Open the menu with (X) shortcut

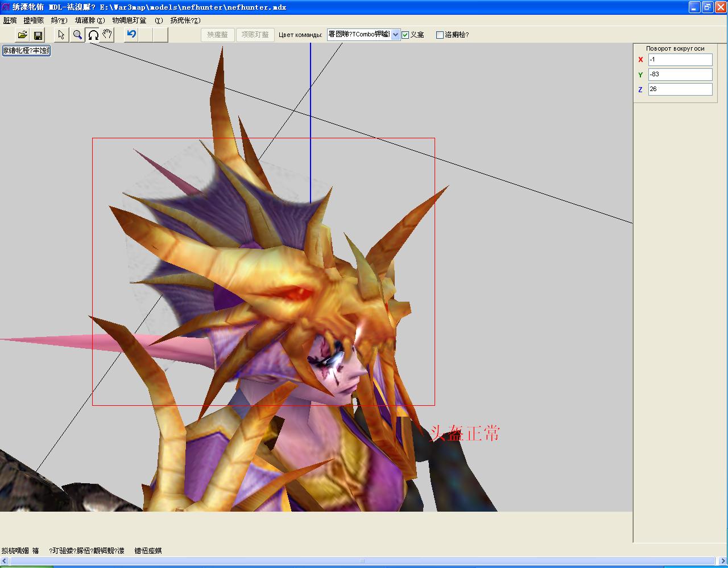[x=90, y=20]
